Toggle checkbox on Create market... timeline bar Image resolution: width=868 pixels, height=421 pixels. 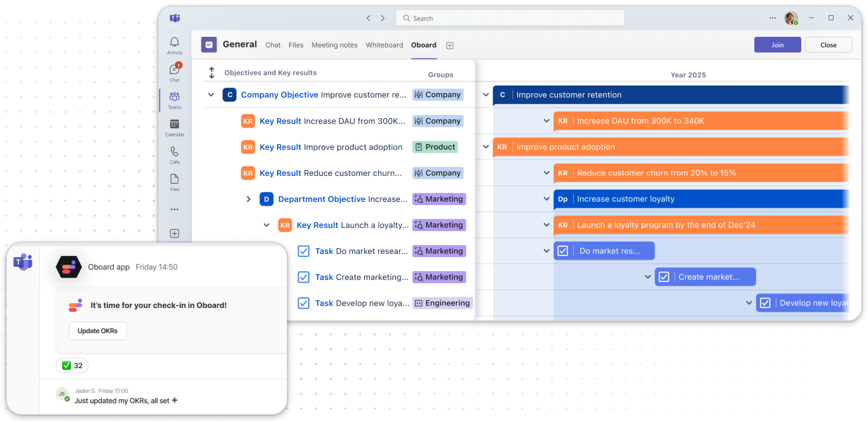point(664,277)
